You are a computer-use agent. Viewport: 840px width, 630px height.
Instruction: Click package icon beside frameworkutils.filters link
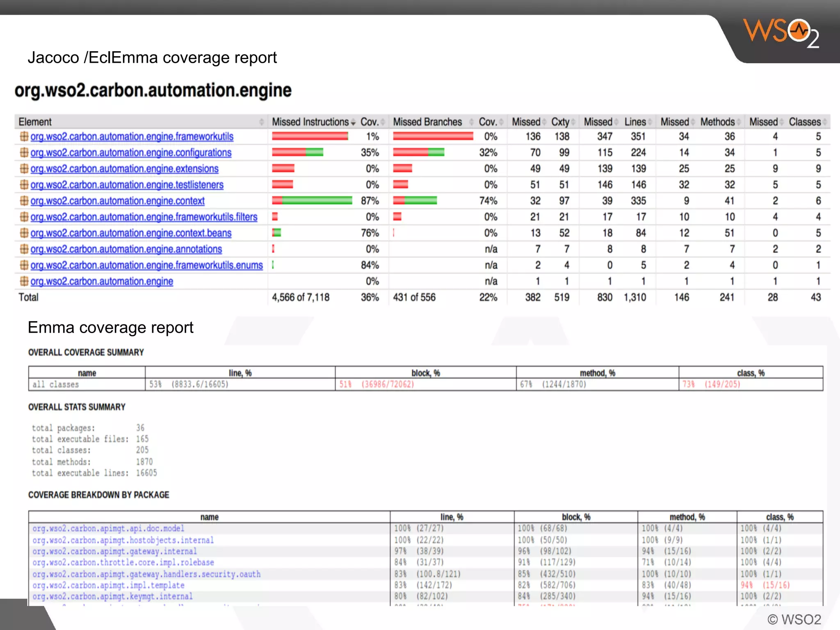(x=24, y=217)
